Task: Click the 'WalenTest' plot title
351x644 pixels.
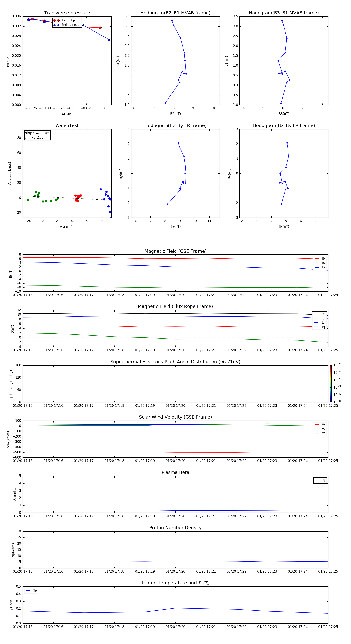Action: [x=67, y=125]
